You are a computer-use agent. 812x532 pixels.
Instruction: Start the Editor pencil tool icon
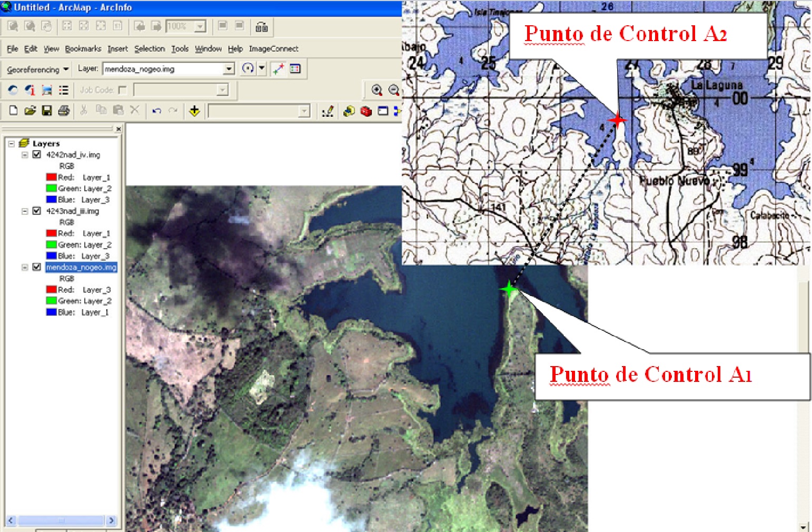click(328, 111)
